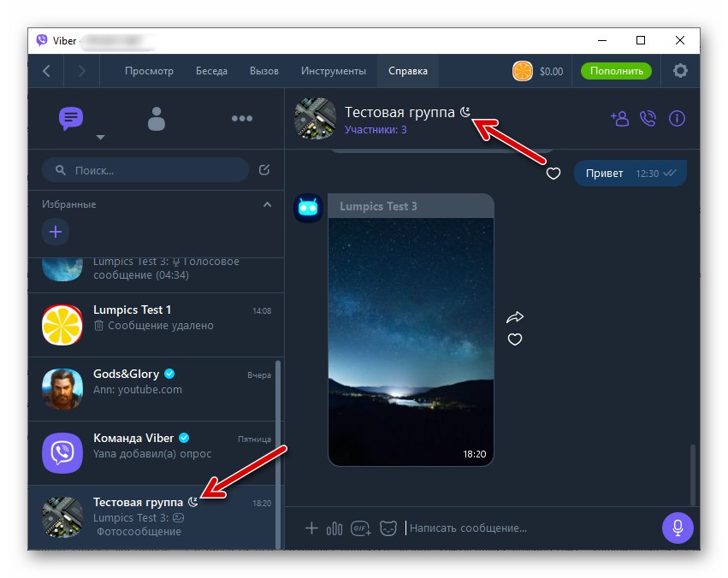Viewport: 728px width, 578px height.
Task: Forward the photo from Lumpics Test 3
Action: pos(515,316)
